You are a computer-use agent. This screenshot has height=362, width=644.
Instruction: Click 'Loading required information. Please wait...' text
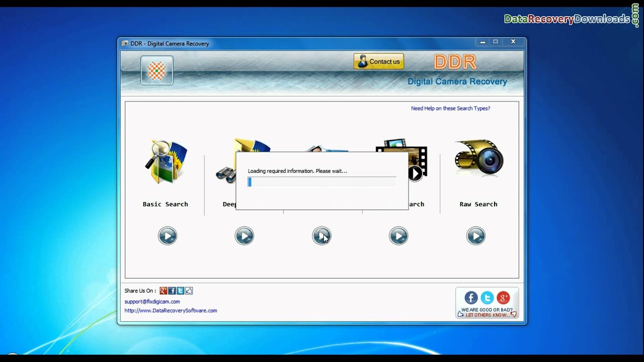(297, 171)
